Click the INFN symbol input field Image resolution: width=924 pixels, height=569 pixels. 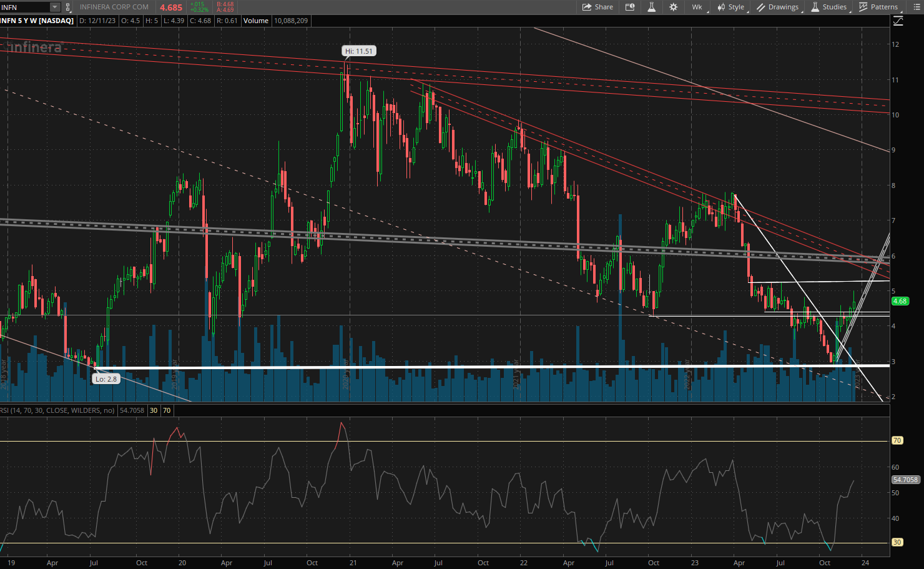click(x=24, y=7)
